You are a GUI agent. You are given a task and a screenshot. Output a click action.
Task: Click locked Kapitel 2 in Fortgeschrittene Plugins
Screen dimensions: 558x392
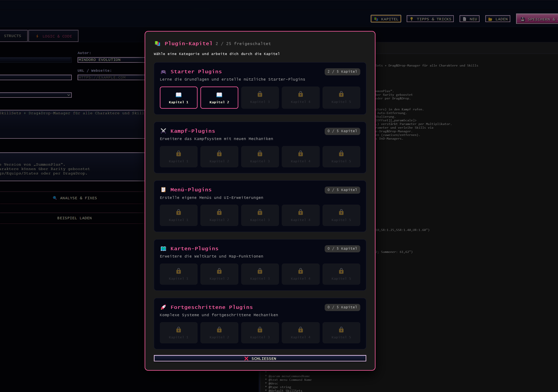coord(219,333)
